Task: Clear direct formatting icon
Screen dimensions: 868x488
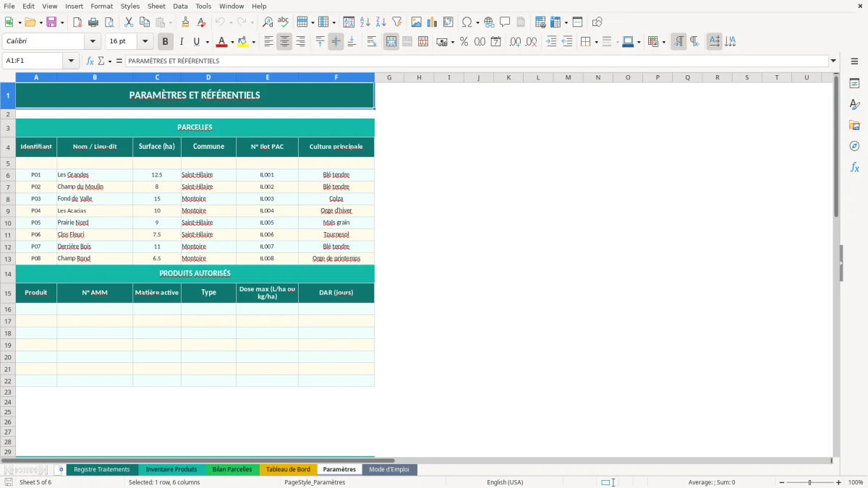Action: 200,22
